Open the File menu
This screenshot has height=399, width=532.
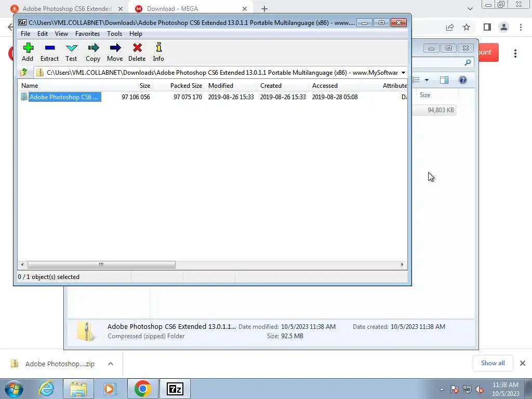coord(25,34)
